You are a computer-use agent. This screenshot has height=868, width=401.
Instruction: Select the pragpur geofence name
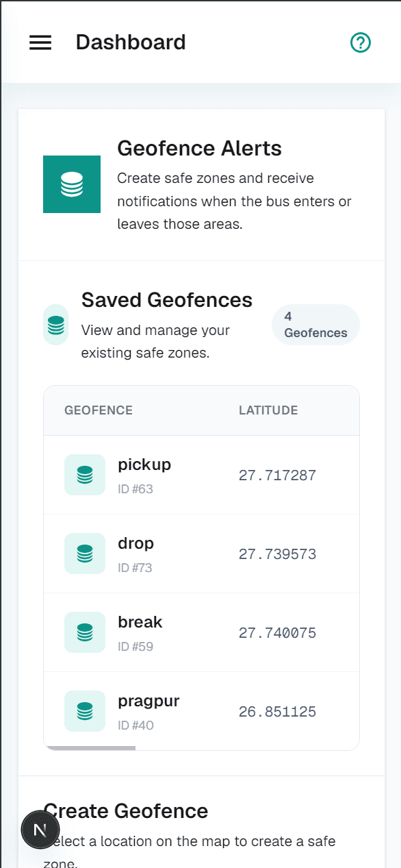click(148, 701)
